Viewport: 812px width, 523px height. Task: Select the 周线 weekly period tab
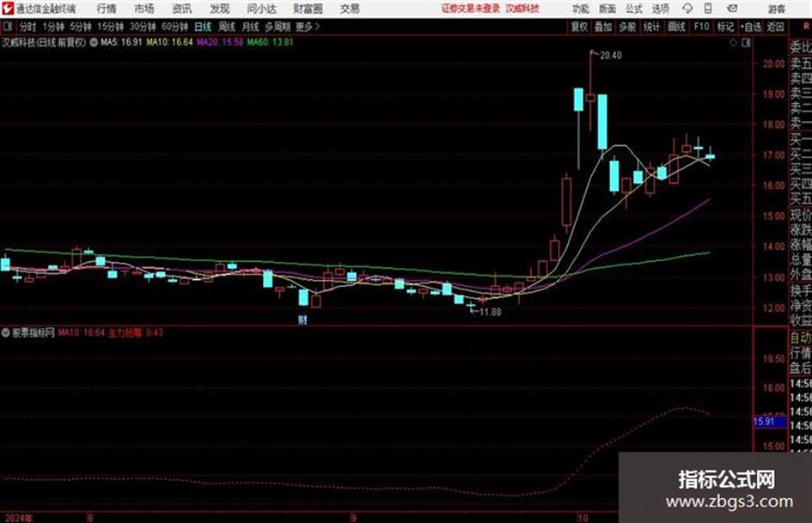point(226,27)
